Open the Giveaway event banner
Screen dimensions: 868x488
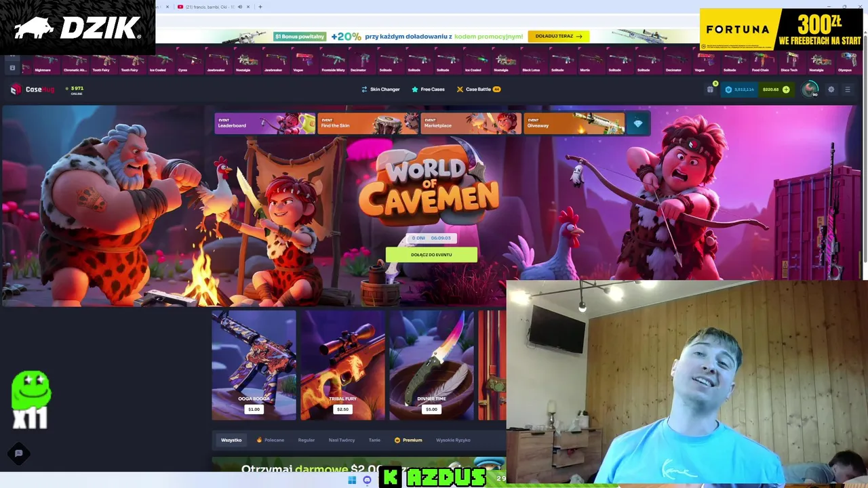point(574,123)
